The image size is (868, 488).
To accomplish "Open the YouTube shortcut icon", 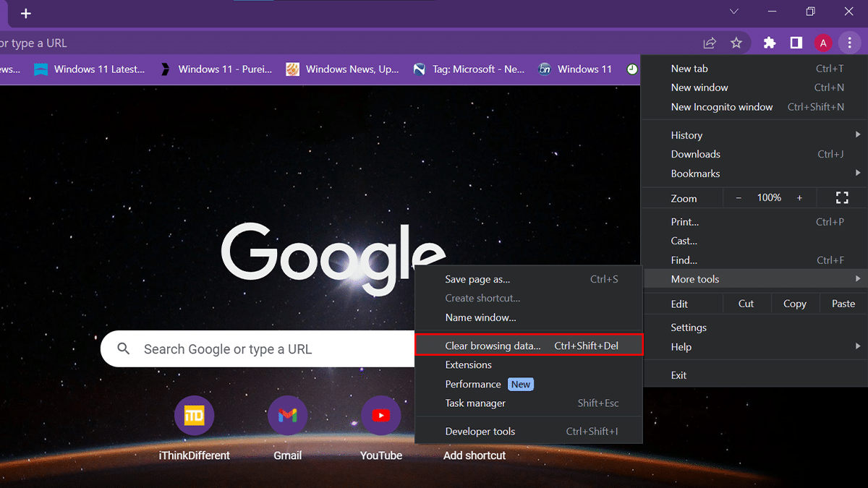I will click(x=381, y=416).
